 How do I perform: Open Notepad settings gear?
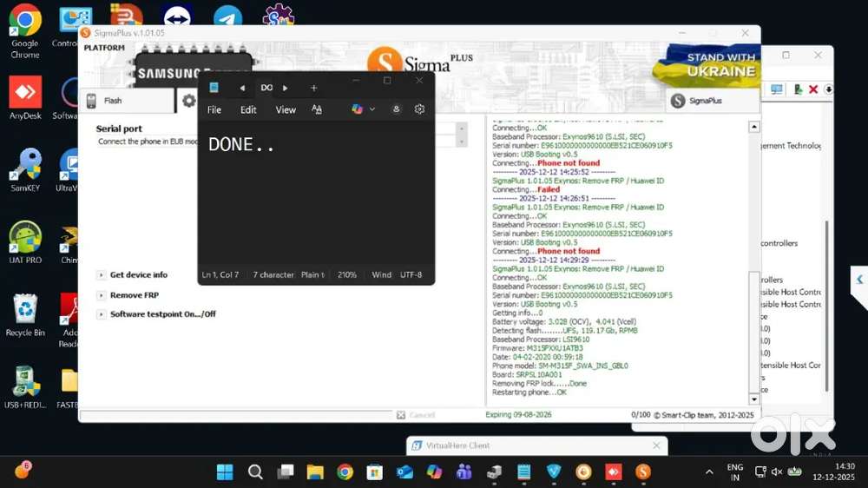419,109
